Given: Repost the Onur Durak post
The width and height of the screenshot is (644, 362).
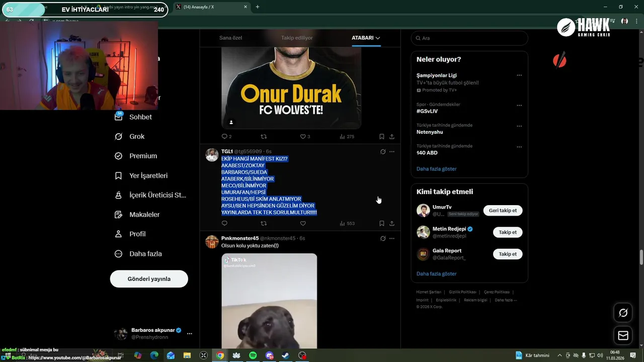Looking at the screenshot, I should 264,136.
